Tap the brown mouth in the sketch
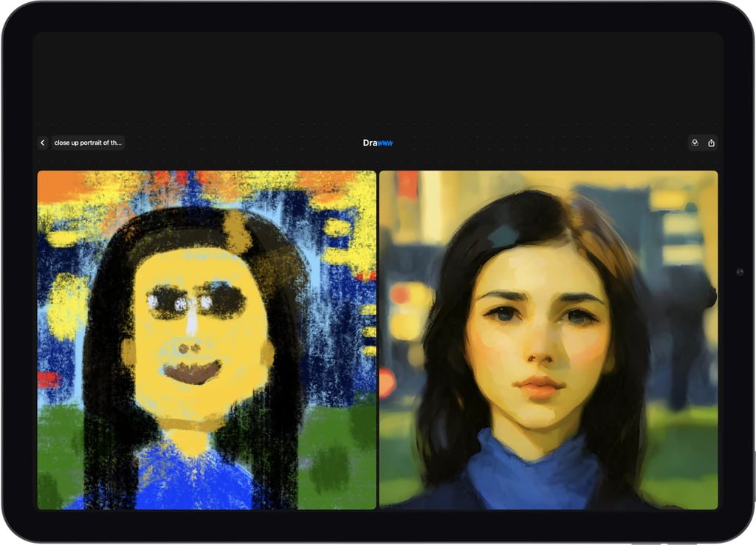Screen dimensions: 756x545 click(192, 371)
